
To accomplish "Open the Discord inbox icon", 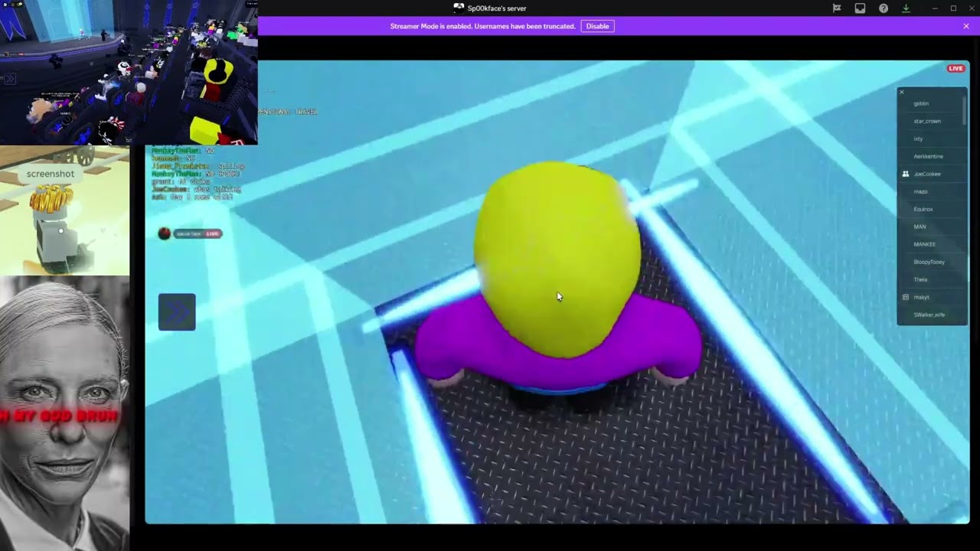I will (860, 8).
